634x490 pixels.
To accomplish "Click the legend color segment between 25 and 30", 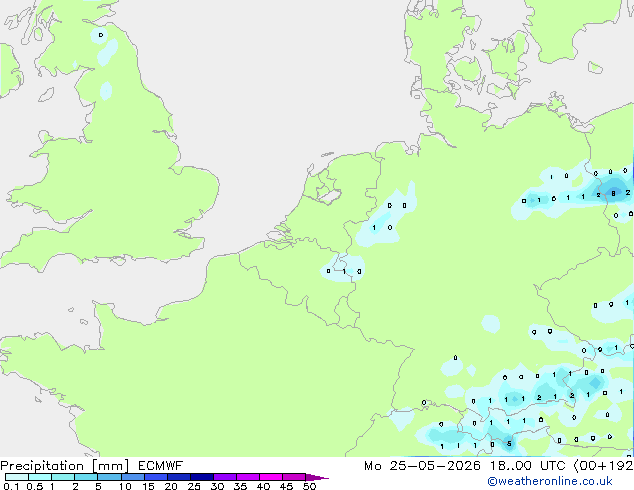I will tap(201, 477).
